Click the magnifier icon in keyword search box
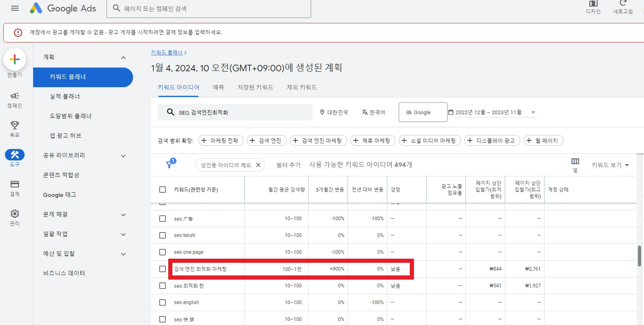Viewport: 644px width, 325px height. click(x=171, y=112)
